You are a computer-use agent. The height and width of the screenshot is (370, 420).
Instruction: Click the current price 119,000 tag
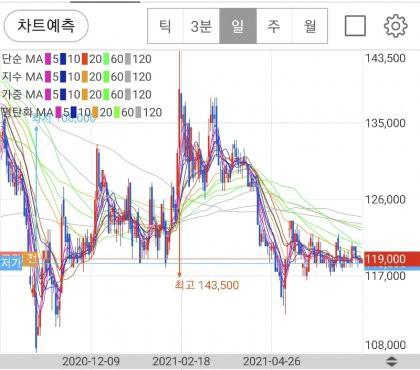[392, 259]
